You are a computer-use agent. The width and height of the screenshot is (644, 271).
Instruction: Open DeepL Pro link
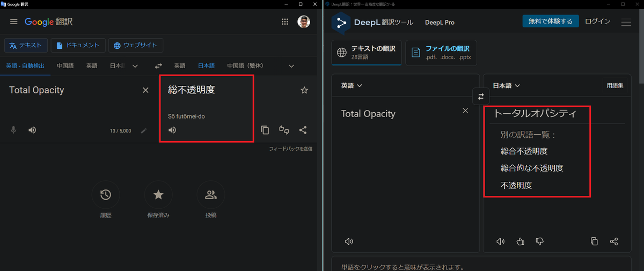pos(440,23)
